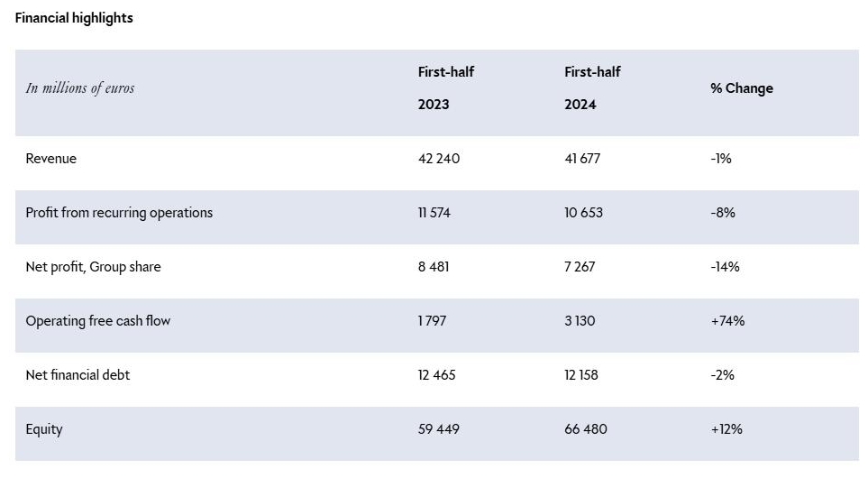Select the % Change column header

[x=741, y=88]
